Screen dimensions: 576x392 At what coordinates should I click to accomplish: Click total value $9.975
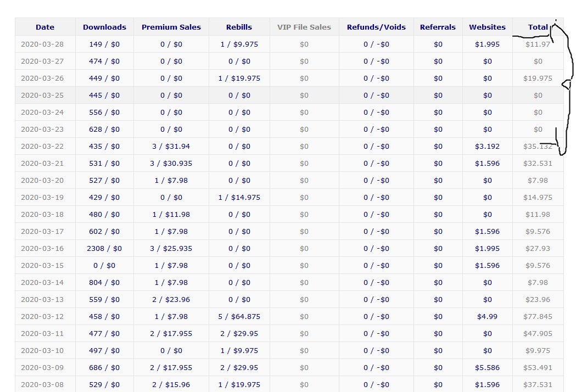(x=538, y=351)
